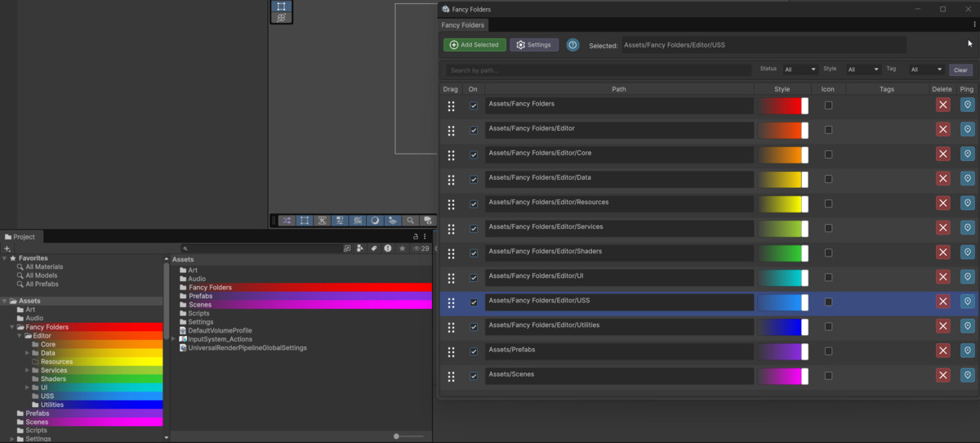
Task: Open the Fancy Folders help question icon
Action: 572,45
